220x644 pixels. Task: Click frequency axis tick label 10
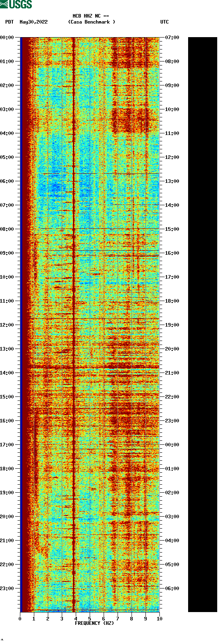[159, 619]
